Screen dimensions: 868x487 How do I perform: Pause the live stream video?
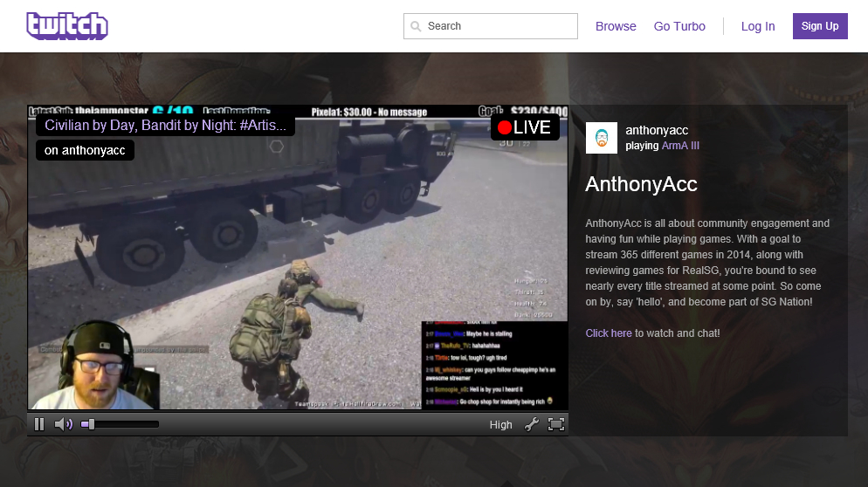tap(38, 424)
